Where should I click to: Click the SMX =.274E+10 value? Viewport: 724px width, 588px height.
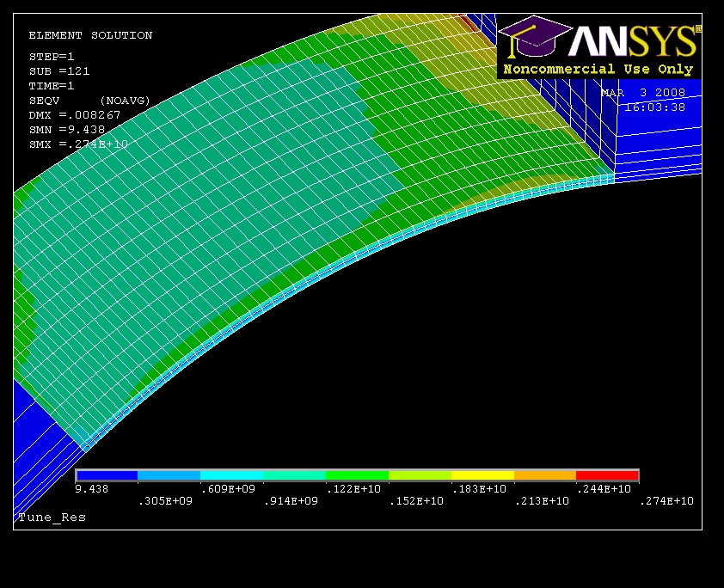click(78, 144)
